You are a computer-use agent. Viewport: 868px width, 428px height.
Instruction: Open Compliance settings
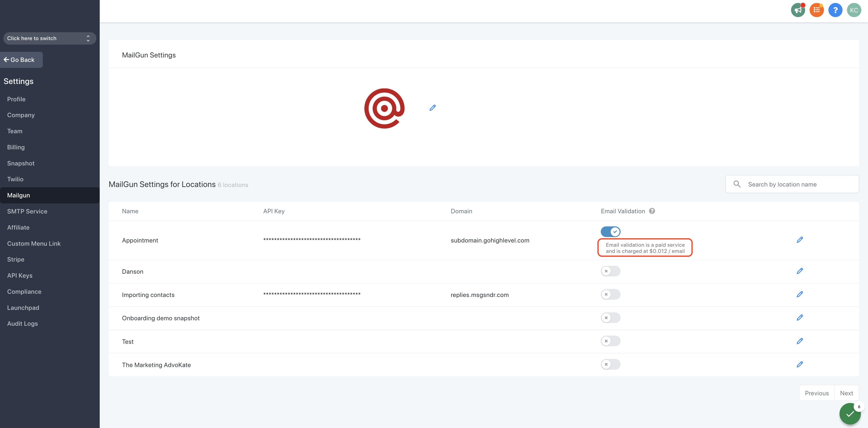pyautogui.click(x=24, y=292)
